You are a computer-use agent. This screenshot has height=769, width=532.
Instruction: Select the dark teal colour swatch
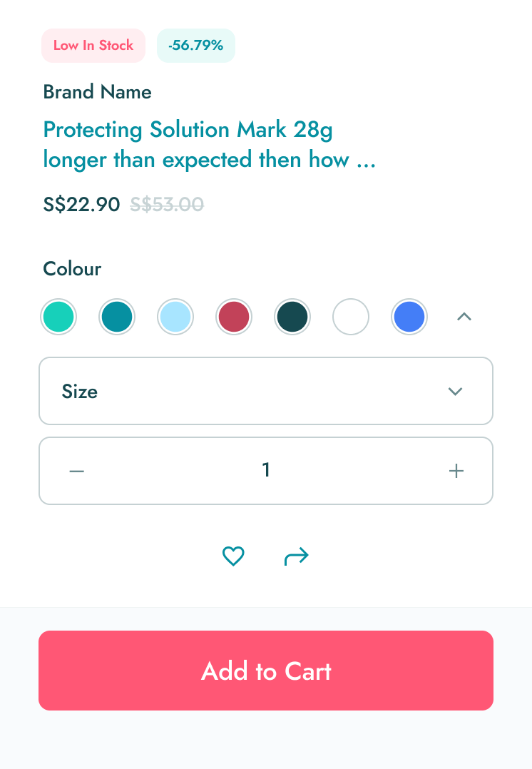[x=292, y=317]
